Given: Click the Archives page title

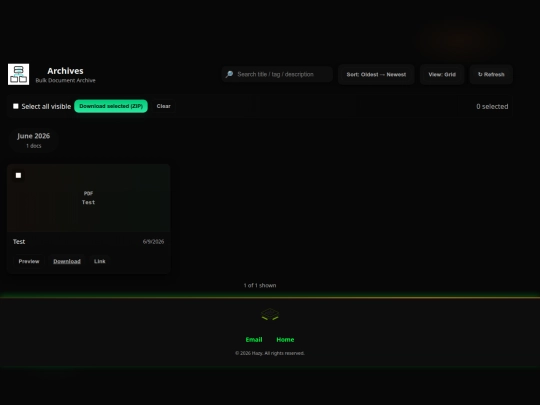Looking at the screenshot, I should [65, 71].
